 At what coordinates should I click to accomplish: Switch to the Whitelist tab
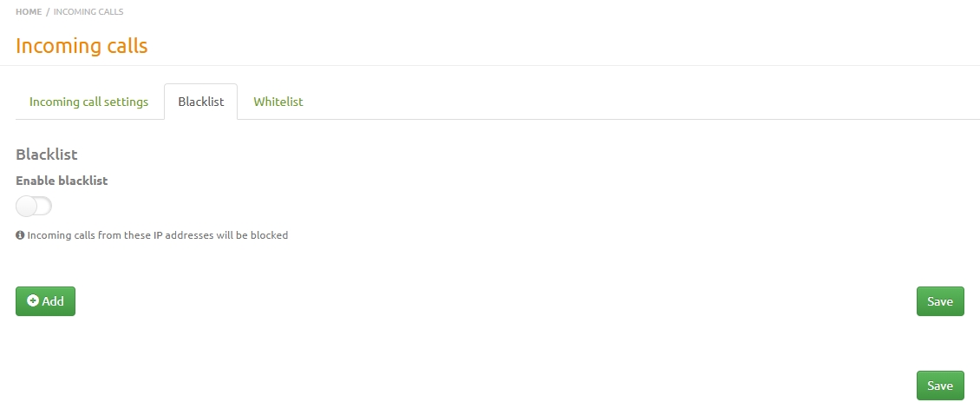pyautogui.click(x=278, y=102)
